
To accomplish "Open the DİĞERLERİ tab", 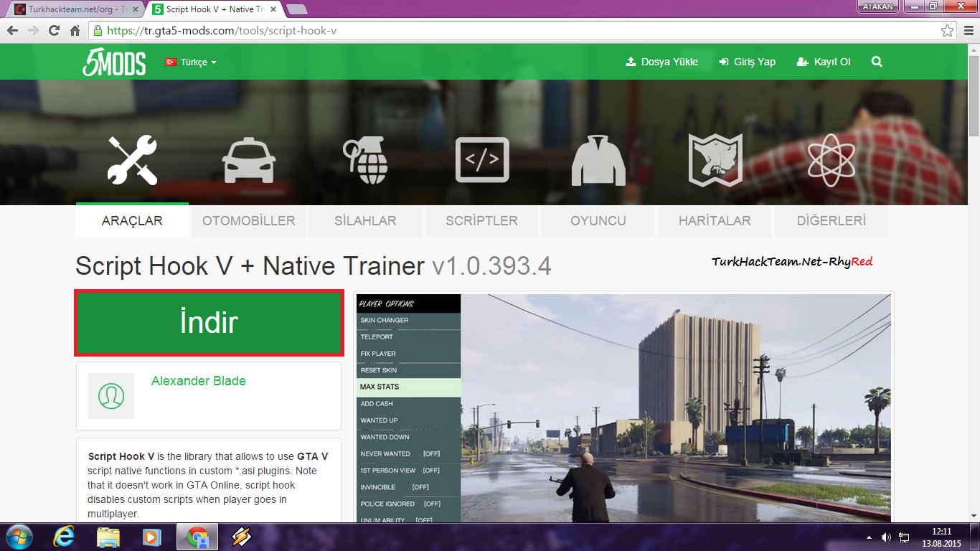I will pos(831,221).
